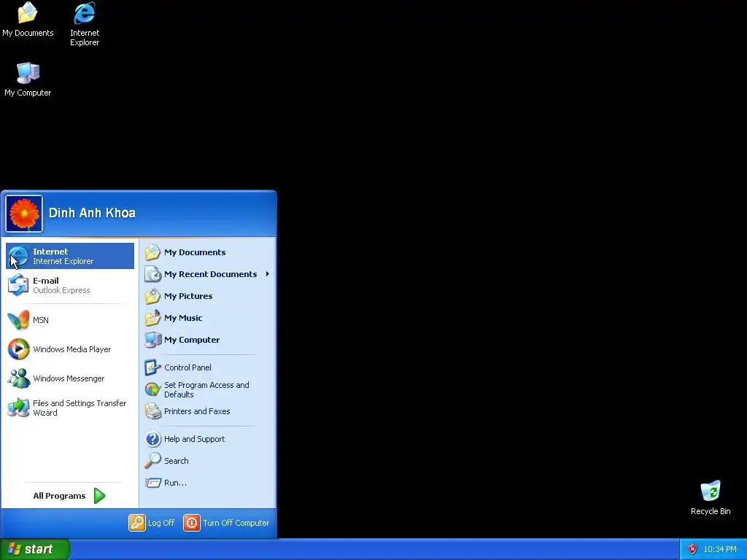Select Recycle Bin on the desktop
Screen dimensions: 747x560
click(x=711, y=498)
